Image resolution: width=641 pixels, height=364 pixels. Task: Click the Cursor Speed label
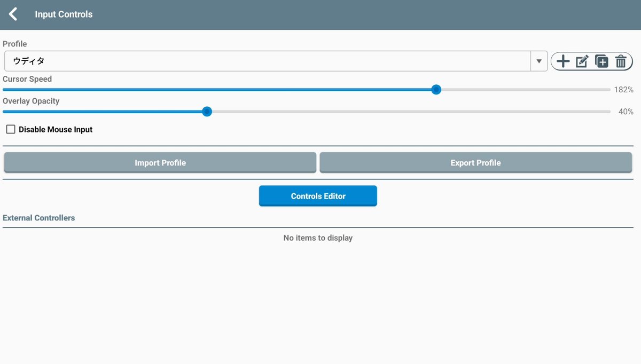click(27, 79)
